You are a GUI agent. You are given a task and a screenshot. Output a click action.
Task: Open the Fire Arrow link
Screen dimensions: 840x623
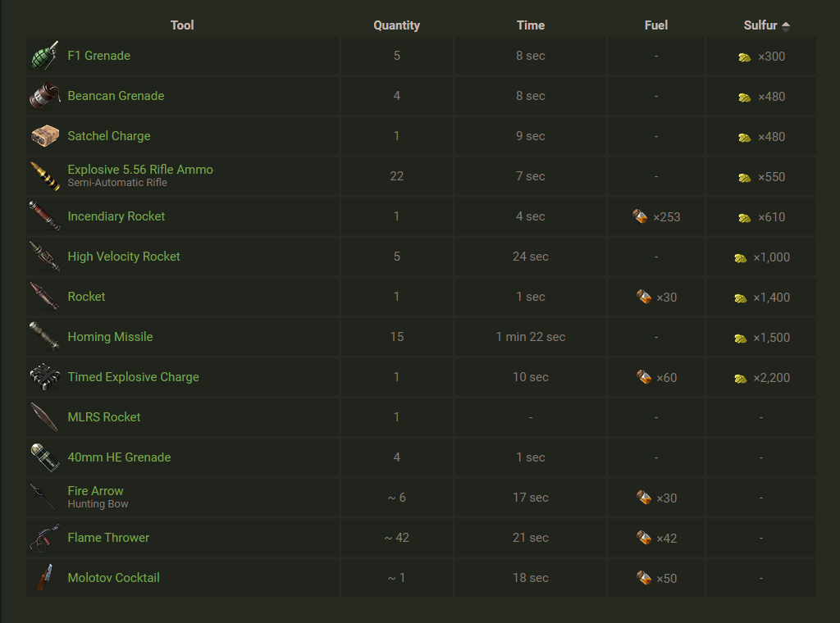(x=96, y=491)
